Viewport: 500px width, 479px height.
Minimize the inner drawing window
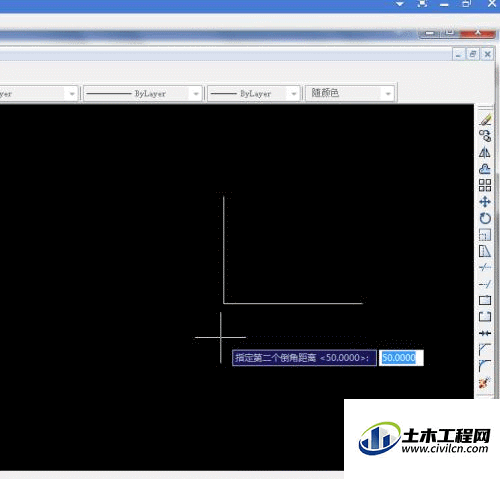click(x=458, y=54)
